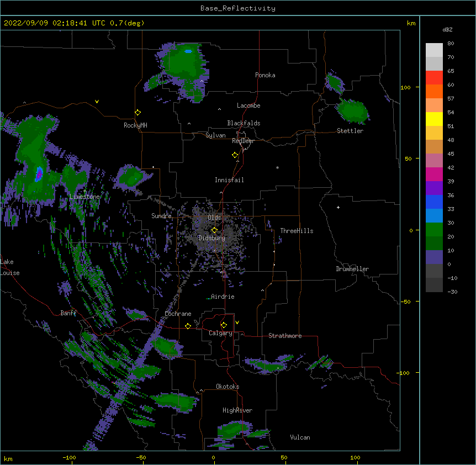
Task: Click the Strathmore label
Action: pos(285,336)
